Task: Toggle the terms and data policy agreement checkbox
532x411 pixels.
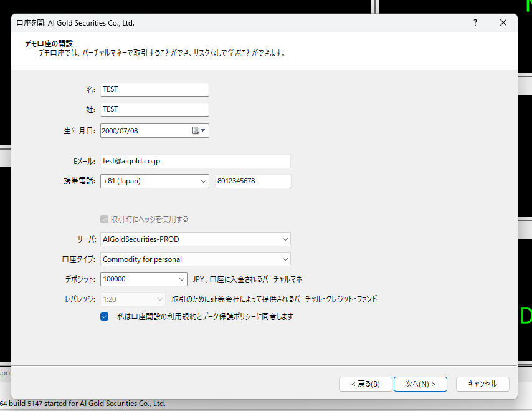Action: pyautogui.click(x=104, y=317)
